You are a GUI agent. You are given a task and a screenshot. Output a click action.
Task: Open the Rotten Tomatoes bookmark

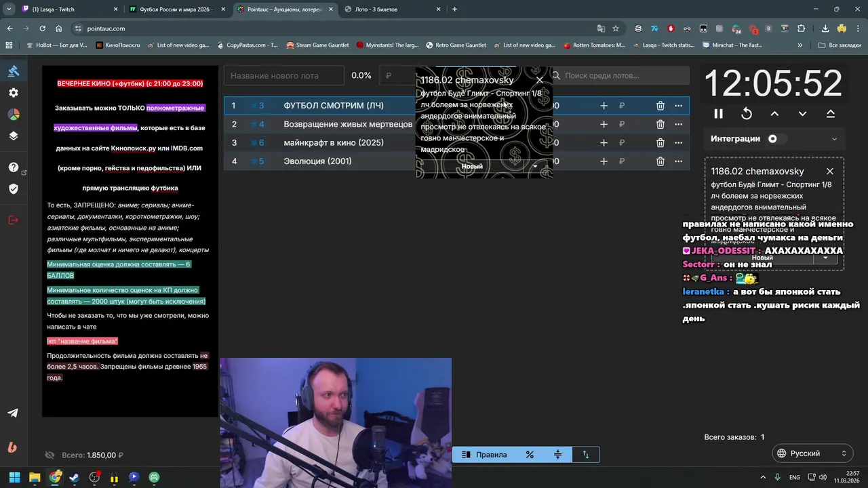pyautogui.click(x=593, y=45)
